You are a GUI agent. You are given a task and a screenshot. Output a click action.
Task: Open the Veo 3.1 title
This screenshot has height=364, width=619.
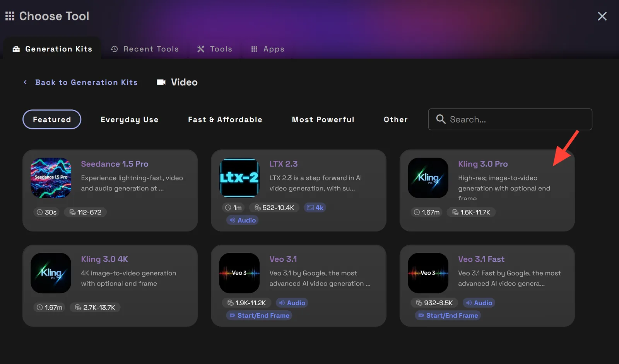click(283, 259)
